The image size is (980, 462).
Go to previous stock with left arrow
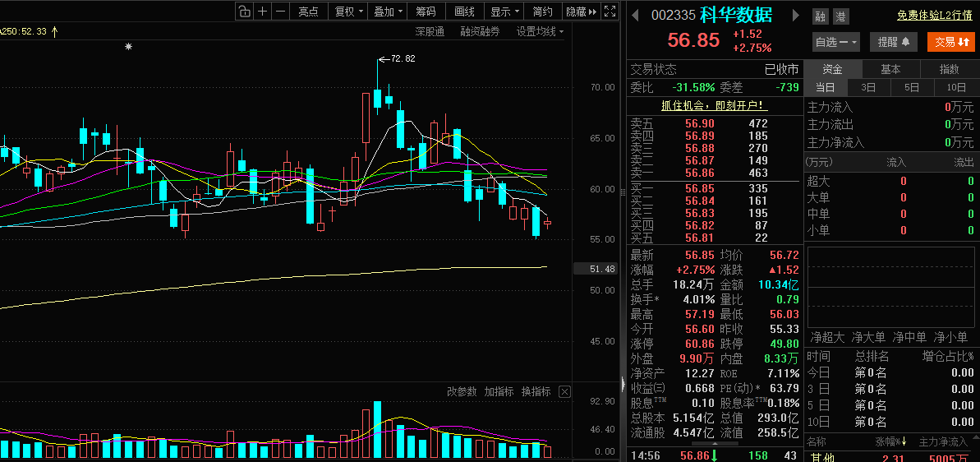click(634, 15)
